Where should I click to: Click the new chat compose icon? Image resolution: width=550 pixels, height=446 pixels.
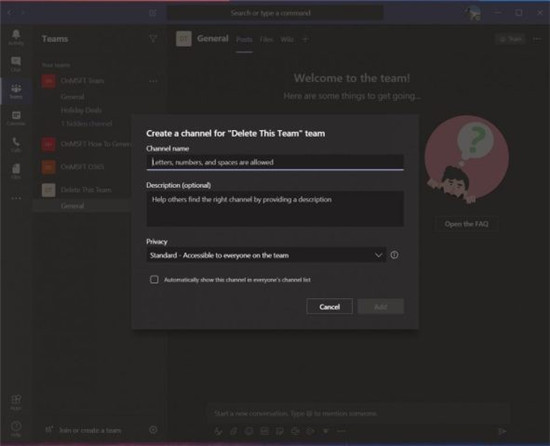[153, 13]
